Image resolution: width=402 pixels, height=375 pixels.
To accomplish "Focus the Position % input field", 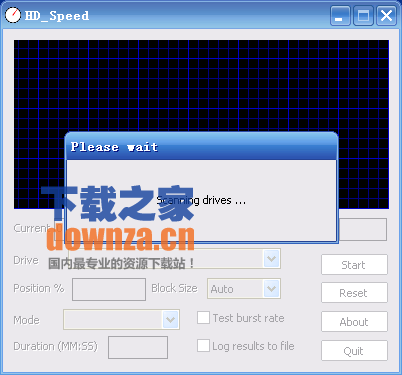I will pyautogui.click(x=109, y=289).
